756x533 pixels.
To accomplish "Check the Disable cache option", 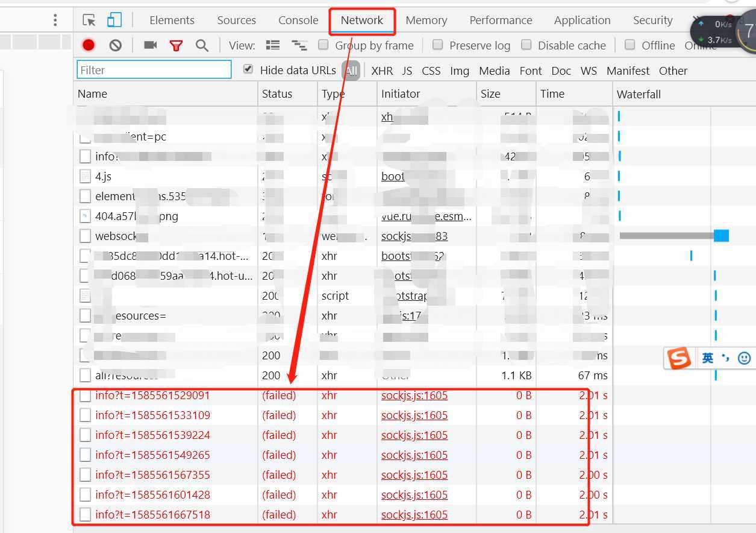I will (526, 45).
